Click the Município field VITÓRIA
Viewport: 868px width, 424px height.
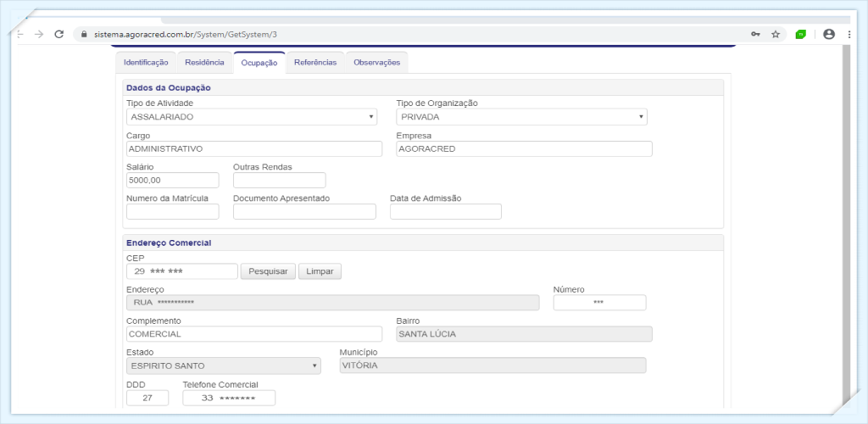[492, 365]
